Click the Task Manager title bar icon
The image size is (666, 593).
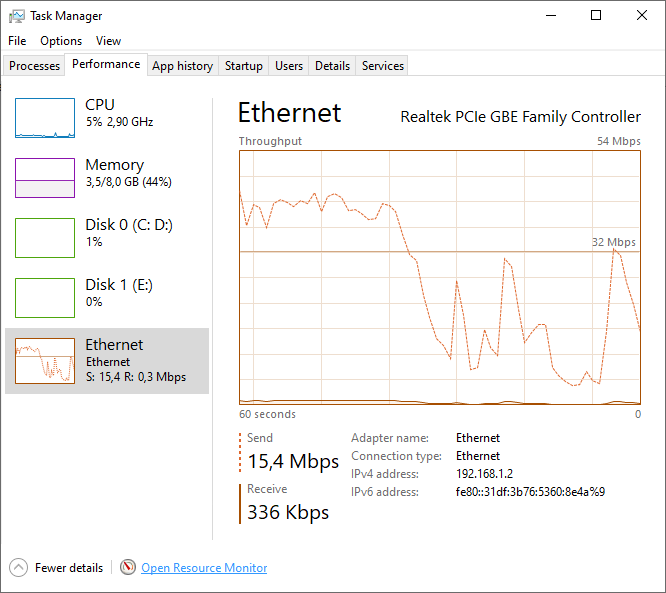(17, 16)
